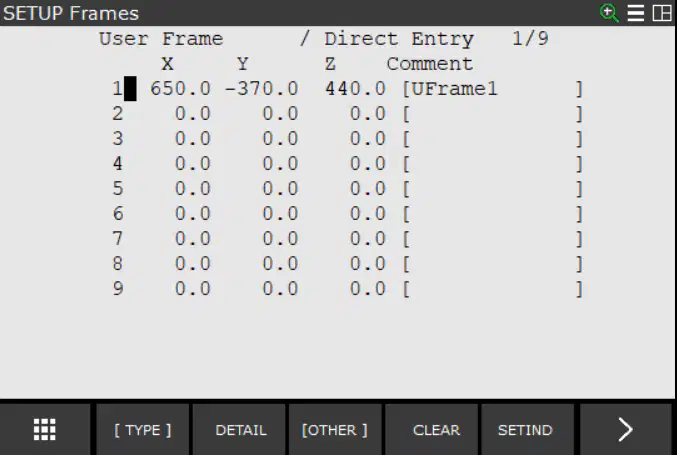Open the [ TYPE ] softkey menu
Image resolution: width=677 pixels, height=455 pixels.
tap(143, 430)
